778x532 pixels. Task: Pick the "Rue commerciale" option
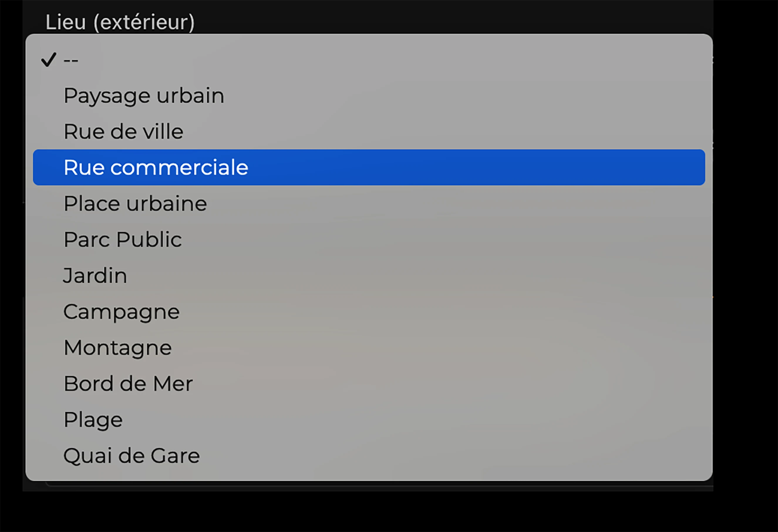(x=156, y=168)
